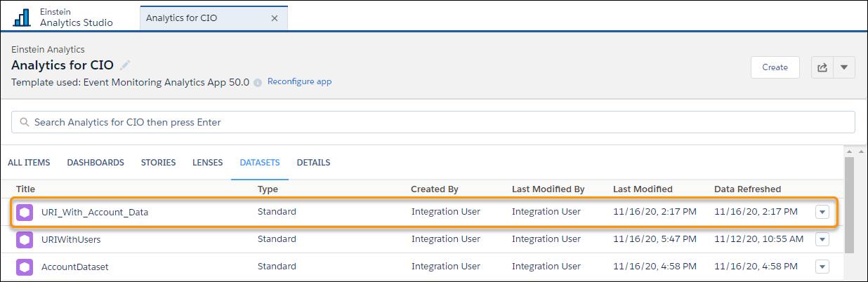
Task: Click the Last Modified By column header
Action: pos(548,189)
